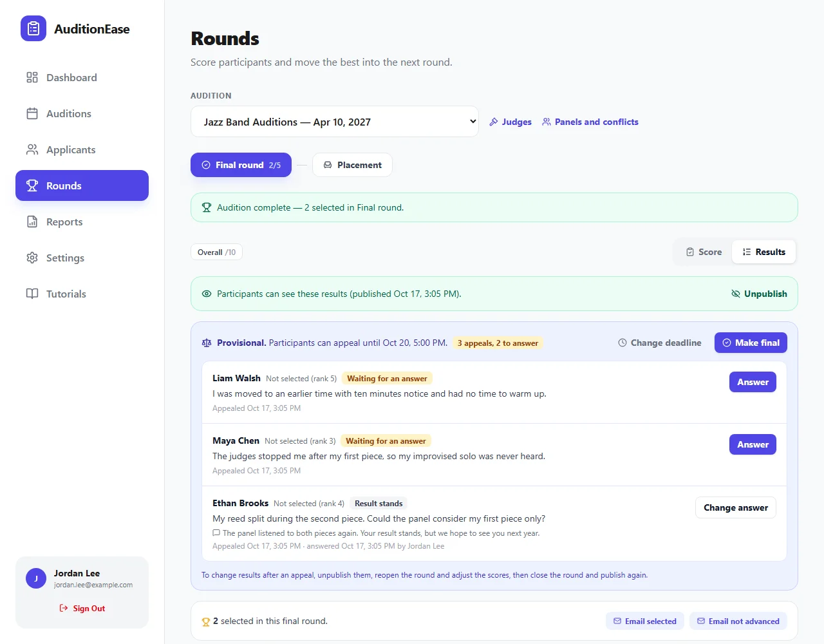This screenshot has width=824, height=644.
Task: Navigate to Tutorials
Action: [82, 294]
